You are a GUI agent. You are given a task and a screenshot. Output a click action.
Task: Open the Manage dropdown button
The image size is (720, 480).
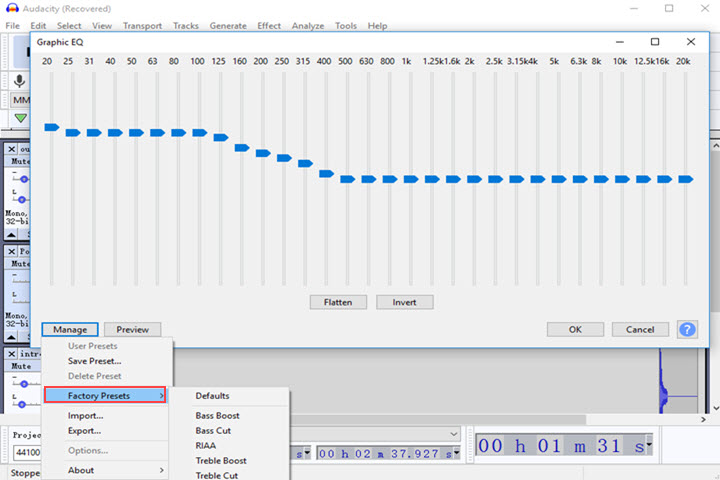pos(70,329)
